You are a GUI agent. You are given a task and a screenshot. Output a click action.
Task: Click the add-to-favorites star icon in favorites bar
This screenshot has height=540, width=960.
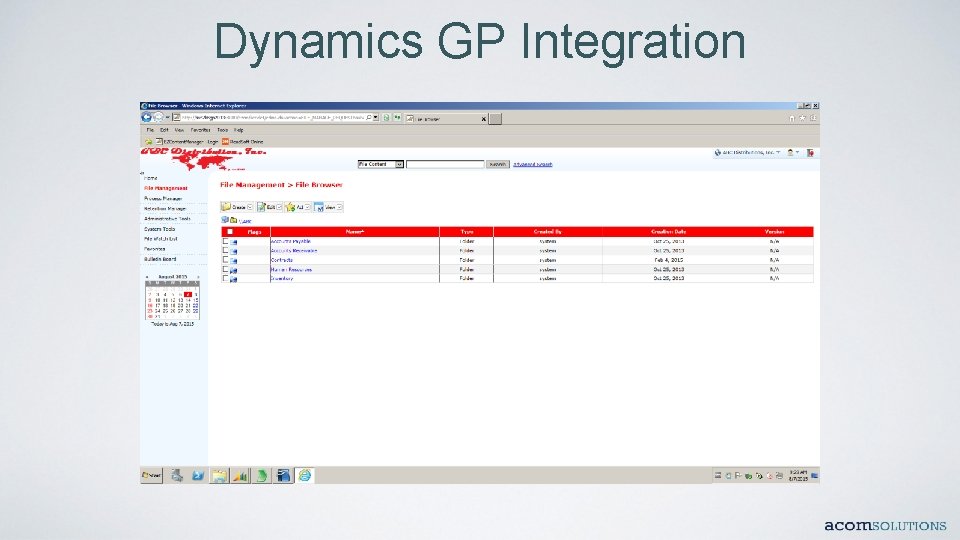148,141
